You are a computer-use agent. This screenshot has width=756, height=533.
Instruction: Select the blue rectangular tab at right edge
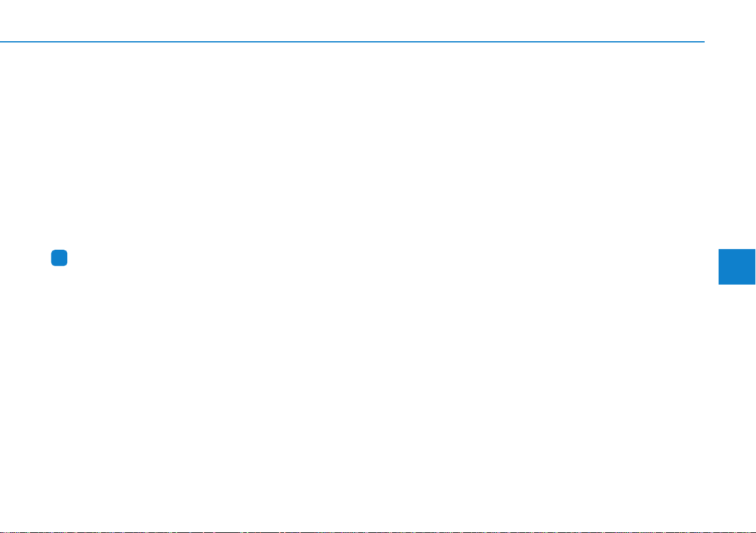coord(737,266)
